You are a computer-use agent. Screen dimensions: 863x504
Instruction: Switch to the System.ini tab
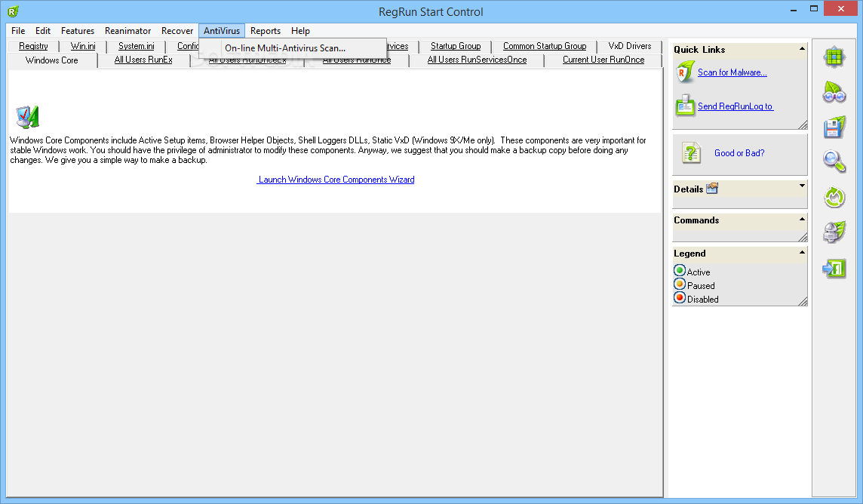click(x=137, y=46)
